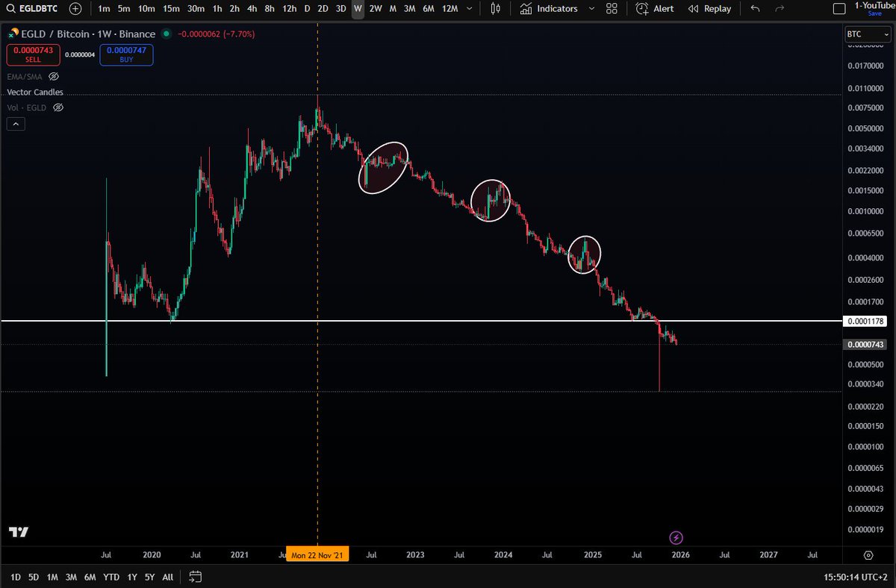The image size is (896, 588).
Task: Click the green market status dot
Action: [166, 34]
